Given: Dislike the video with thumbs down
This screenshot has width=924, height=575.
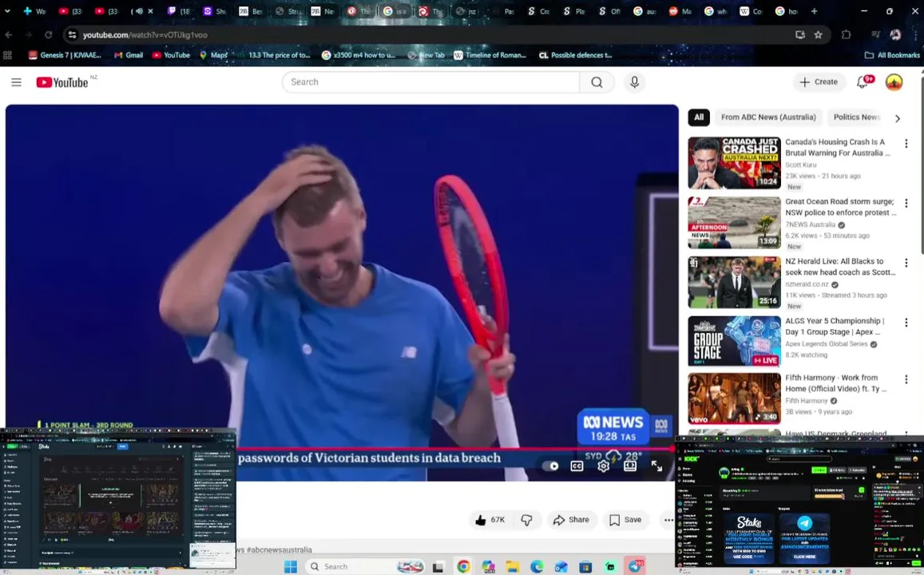Looking at the screenshot, I should click(527, 520).
